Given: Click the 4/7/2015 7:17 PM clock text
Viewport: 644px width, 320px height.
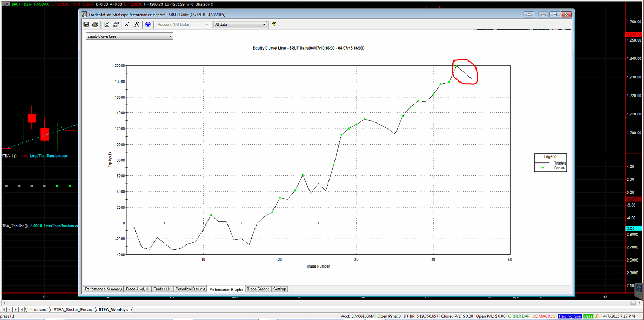Looking at the screenshot, I should click(619, 316).
